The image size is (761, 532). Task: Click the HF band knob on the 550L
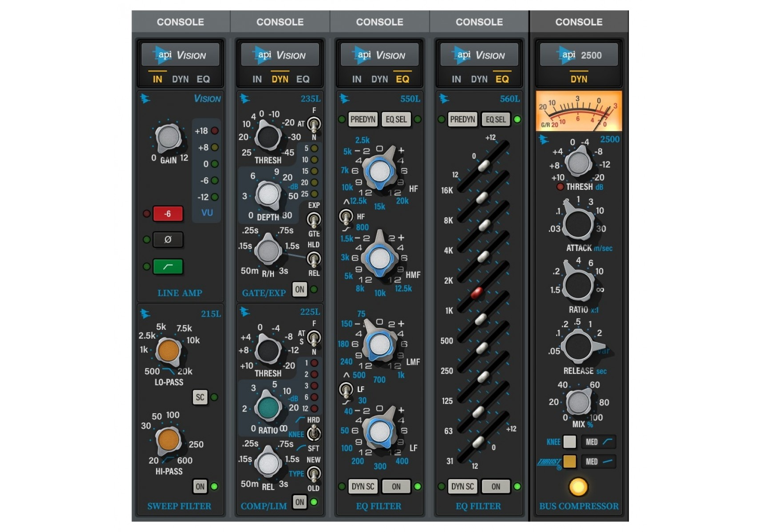(x=379, y=171)
